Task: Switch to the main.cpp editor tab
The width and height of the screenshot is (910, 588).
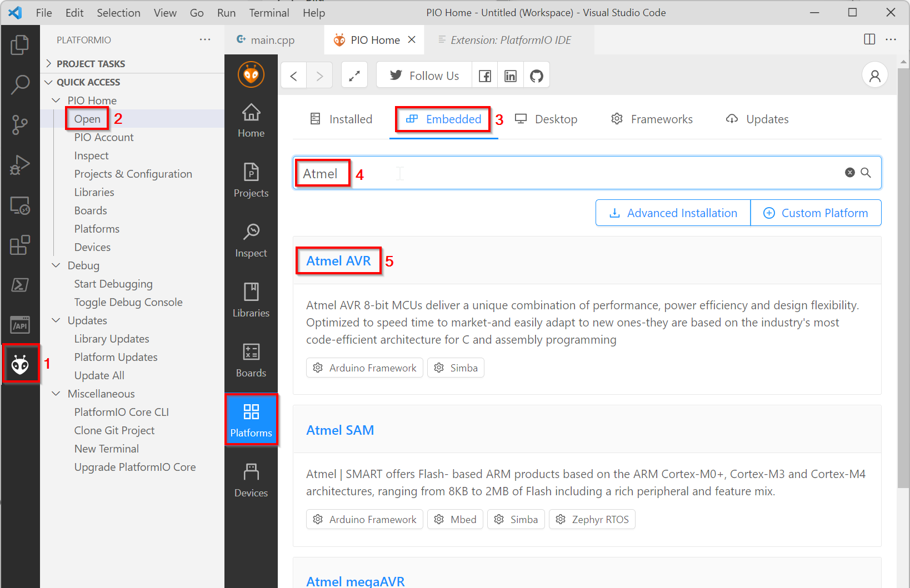Action: click(x=273, y=40)
